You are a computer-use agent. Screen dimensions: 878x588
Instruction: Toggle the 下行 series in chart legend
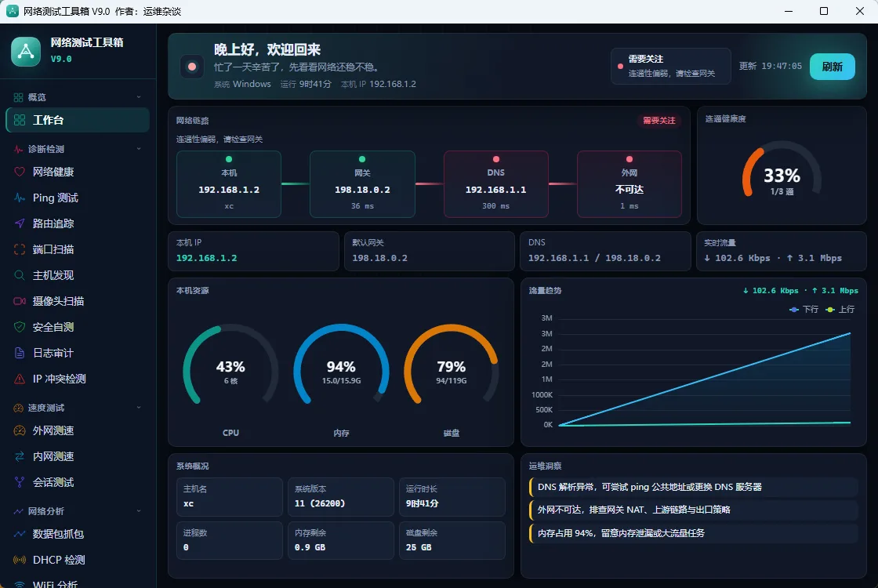tap(804, 309)
